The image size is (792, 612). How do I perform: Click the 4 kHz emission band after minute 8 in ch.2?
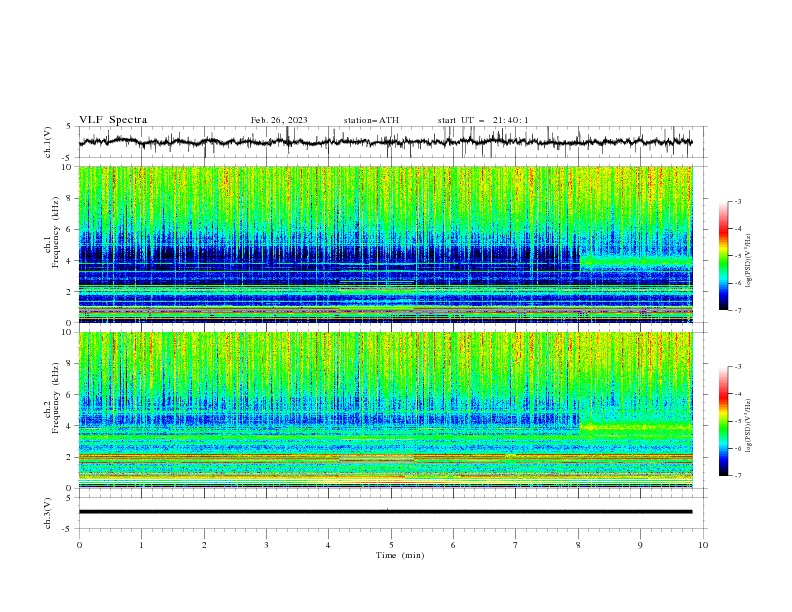pyautogui.click(x=636, y=427)
